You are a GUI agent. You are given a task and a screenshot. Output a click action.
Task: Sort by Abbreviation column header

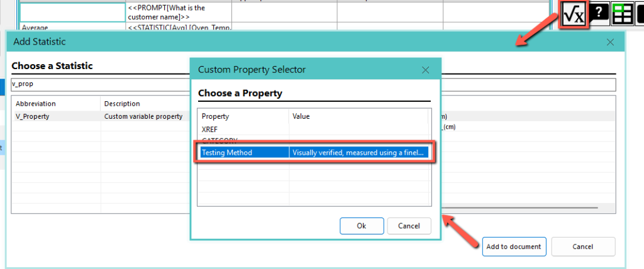tap(55, 104)
